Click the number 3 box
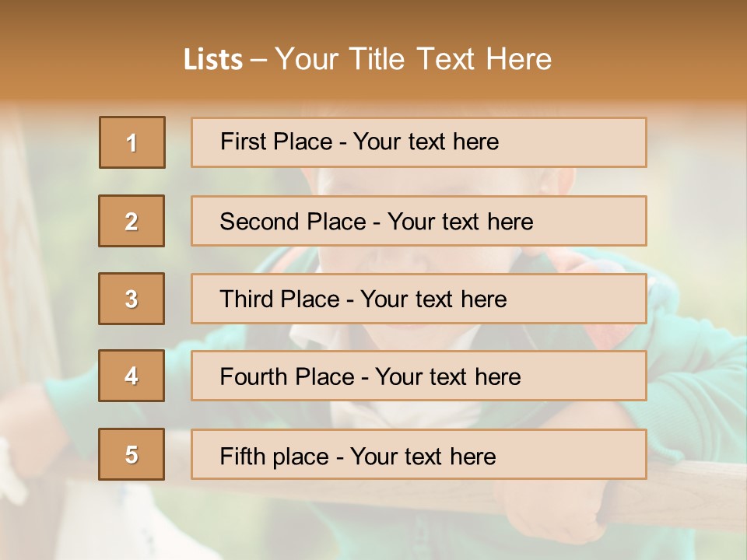747x560 pixels. (x=132, y=299)
